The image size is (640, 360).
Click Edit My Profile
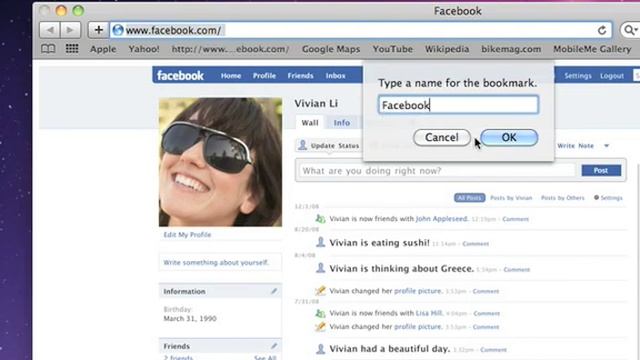pyautogui.click(x=187, y=235)
